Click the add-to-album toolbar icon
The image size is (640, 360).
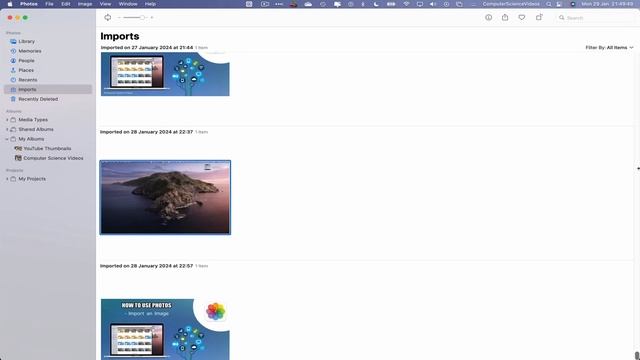click(x=539, y=18)
